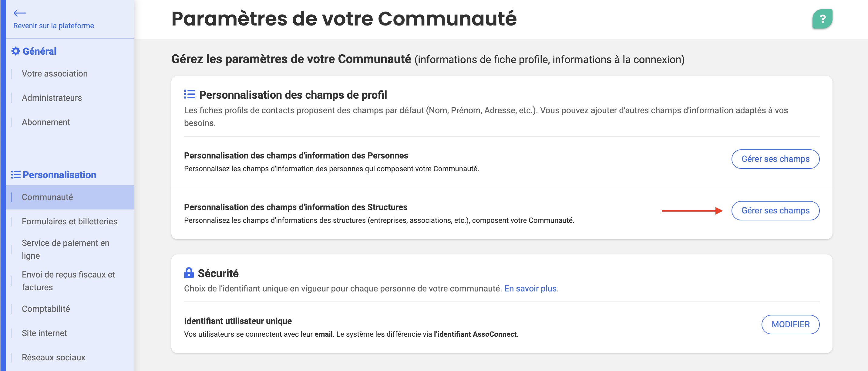Click the back arrow icon
The height and width of the screenshot is (371, 868).
[19, 13]
